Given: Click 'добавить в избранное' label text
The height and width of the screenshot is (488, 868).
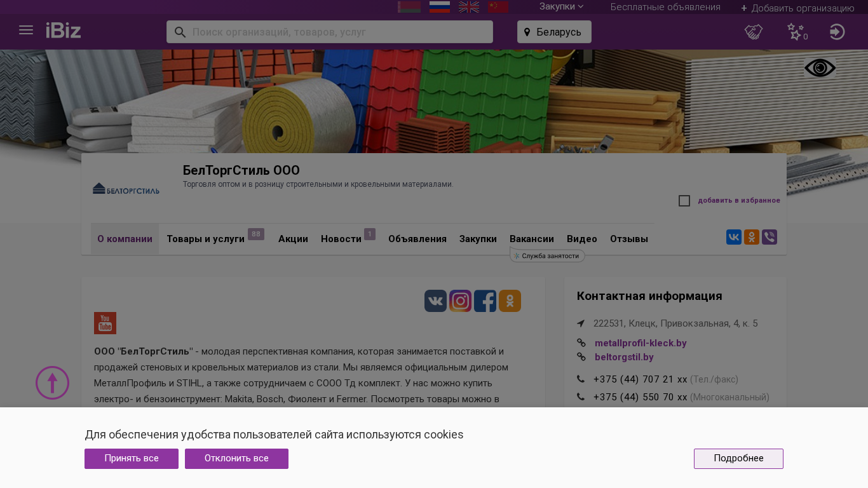Looking at the screenshot, I should tap(739, 201).
